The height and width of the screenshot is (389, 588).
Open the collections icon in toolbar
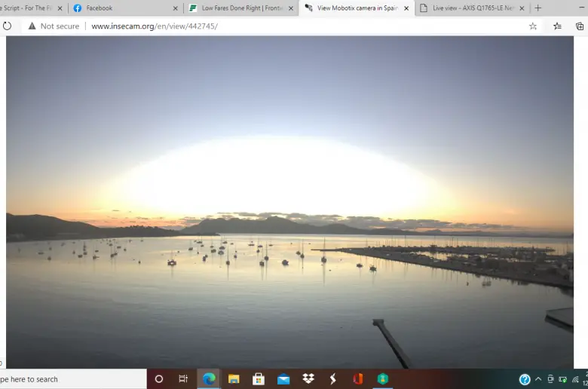pos(580,26)
